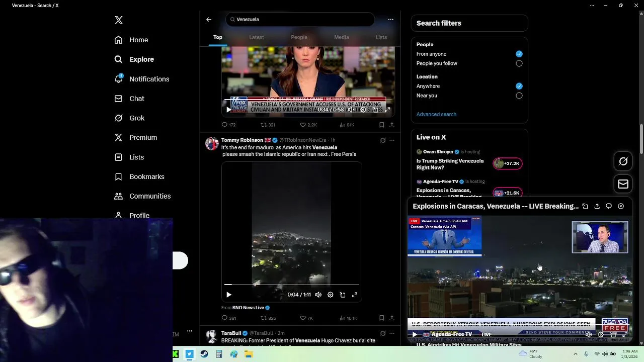Focus the Venezuela search field
Screen dimensions: 644x362
click(x=300, y=19)
